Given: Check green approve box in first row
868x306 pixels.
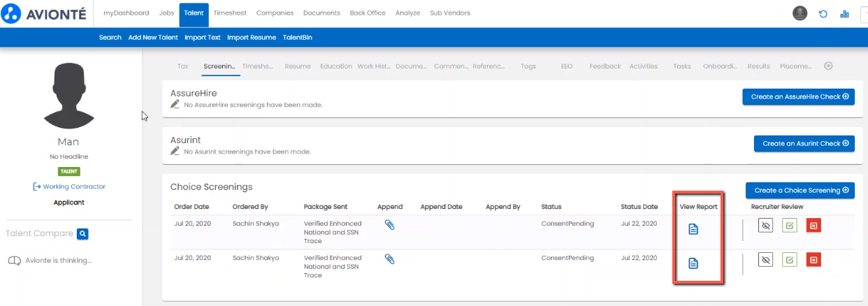Looking at the screenshot, I should [790, 225].
